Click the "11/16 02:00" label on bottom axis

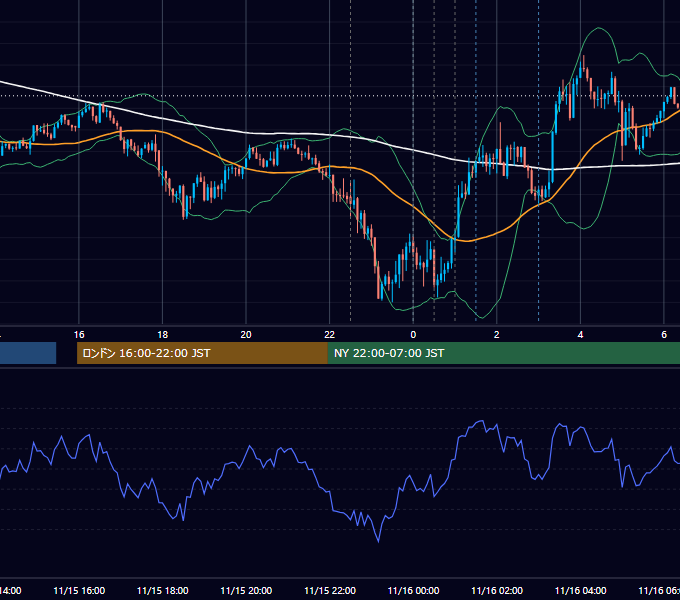pyautogui.click(x=497, y=591)
